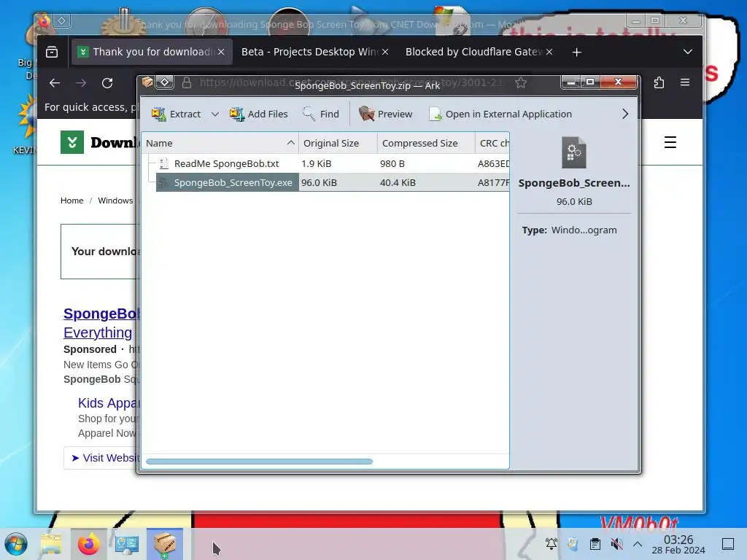Screen dimensions: 747x560
Task: Open the Download.com page hamburger menu
Action: coord(670,142)
